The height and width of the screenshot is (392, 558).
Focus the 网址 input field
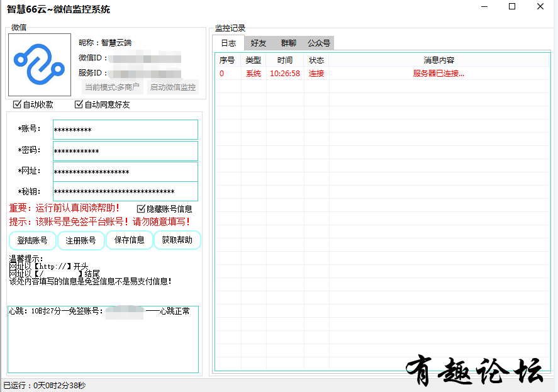125,172
